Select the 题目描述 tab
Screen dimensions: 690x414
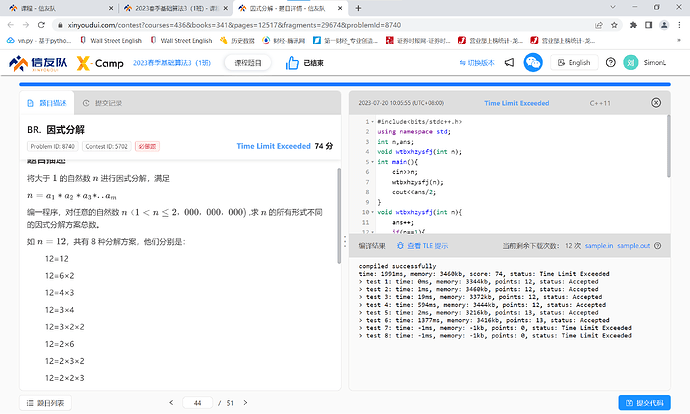click(x=47, y=103)
